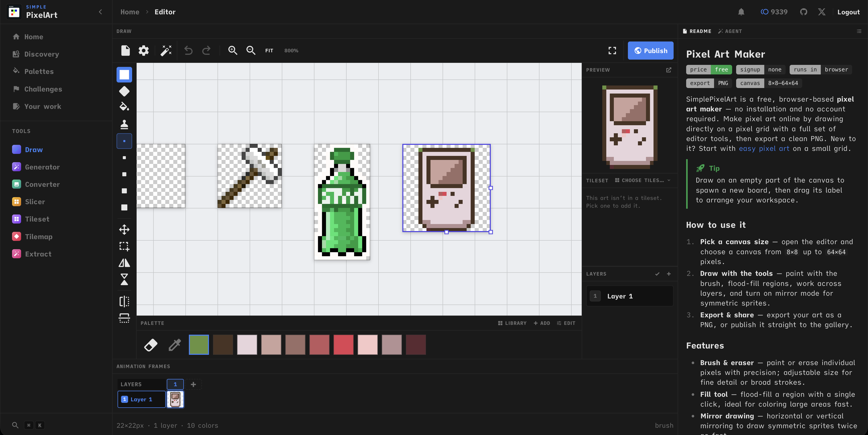868x435 pixels.
Task: Open the preview in a new window
Action: click(669, 70)
